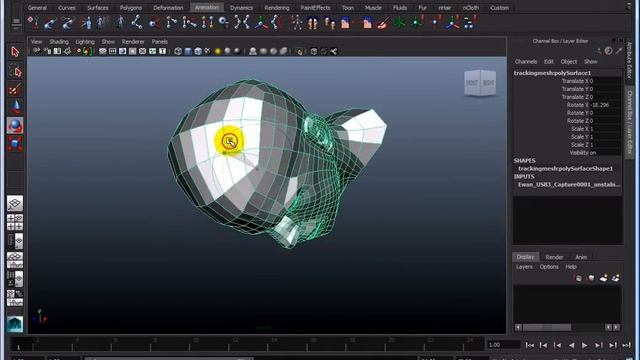Toggle textured display checker icon

(207, 51)
